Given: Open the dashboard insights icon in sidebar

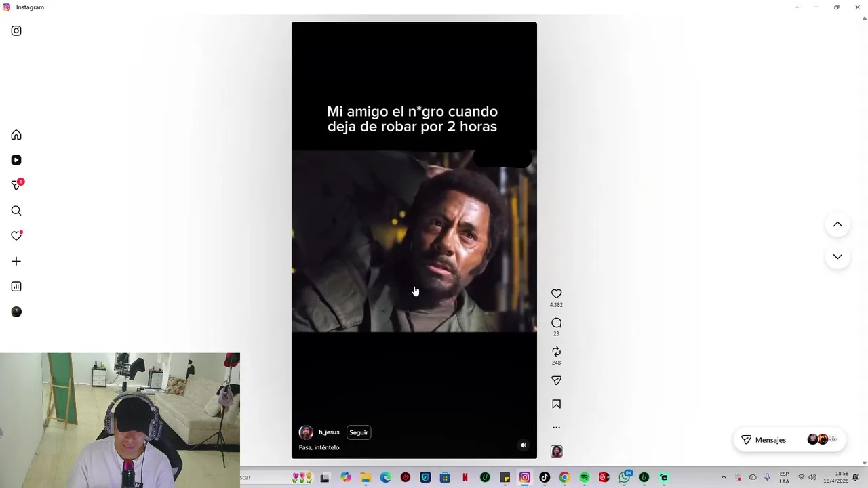Looking at the screenshot, I should pos(16,287).
